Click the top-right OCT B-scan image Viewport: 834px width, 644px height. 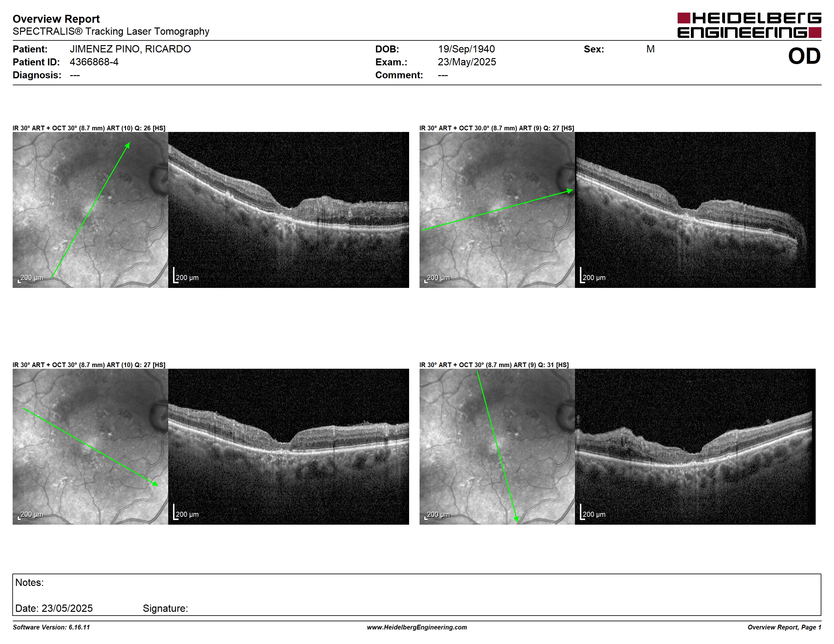pos(695,210)
